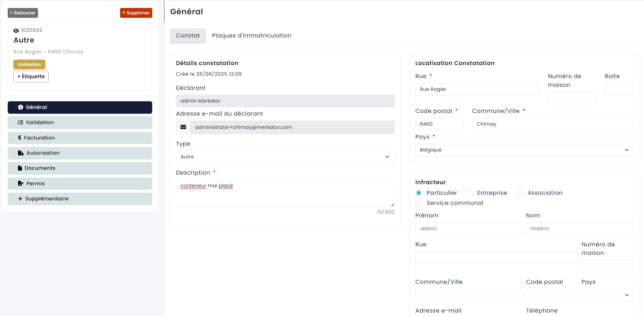Click the Description text area
Image resolution: width=644 pixels, height=316 pixels.
(x=285, y=193)
